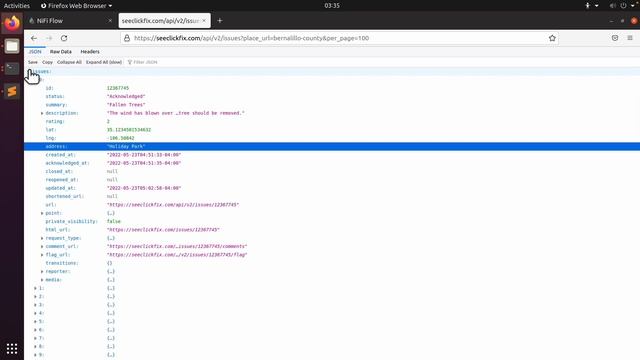Open the system power menu icon

tap(623, 6)
